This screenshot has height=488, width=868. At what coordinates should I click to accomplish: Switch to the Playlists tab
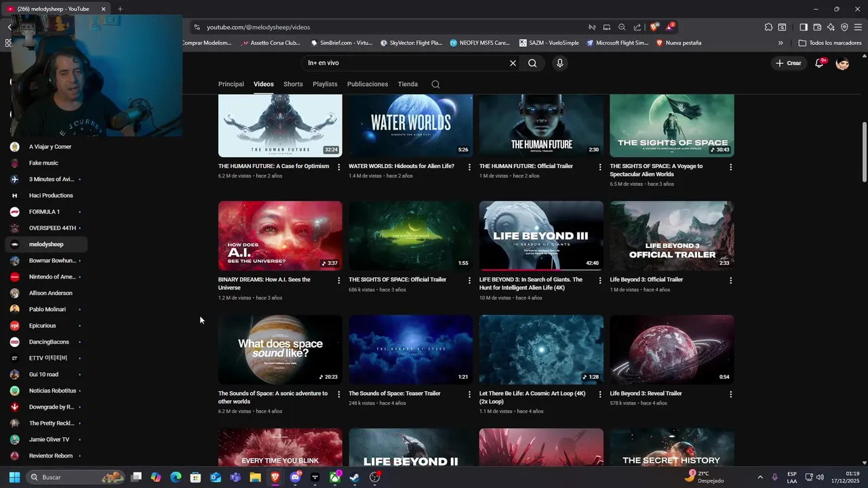pos(325,84)
